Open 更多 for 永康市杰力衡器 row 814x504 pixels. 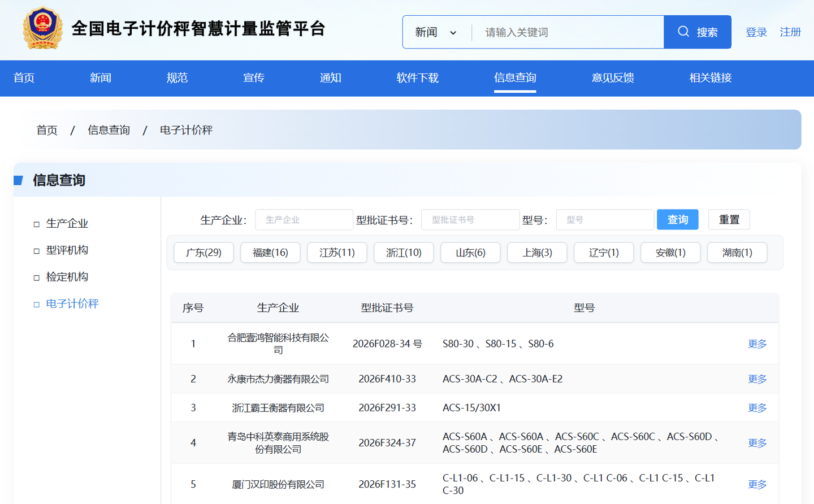[757, 379]
